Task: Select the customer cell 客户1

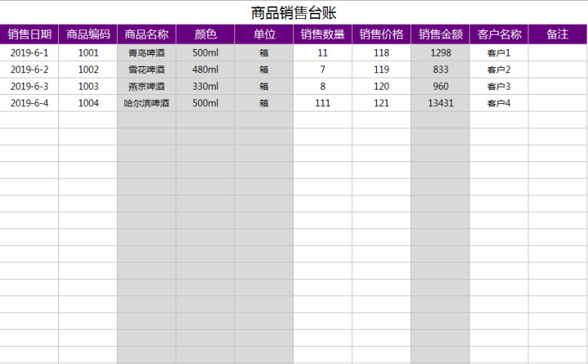Action: tap(499, 53)
